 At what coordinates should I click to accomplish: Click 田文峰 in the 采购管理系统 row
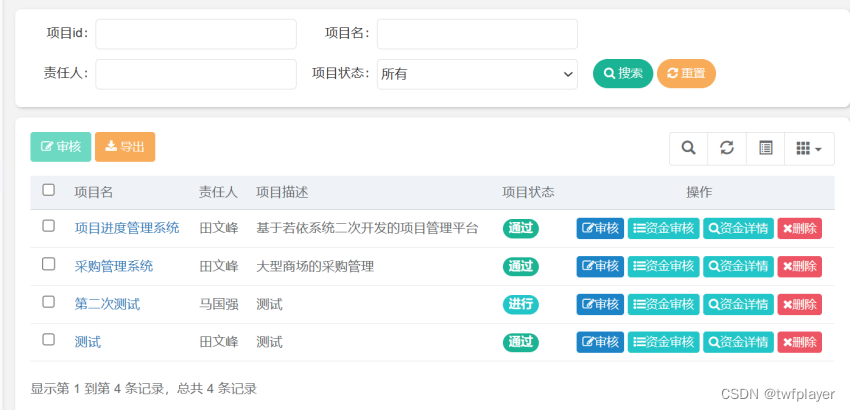point(218,266)
